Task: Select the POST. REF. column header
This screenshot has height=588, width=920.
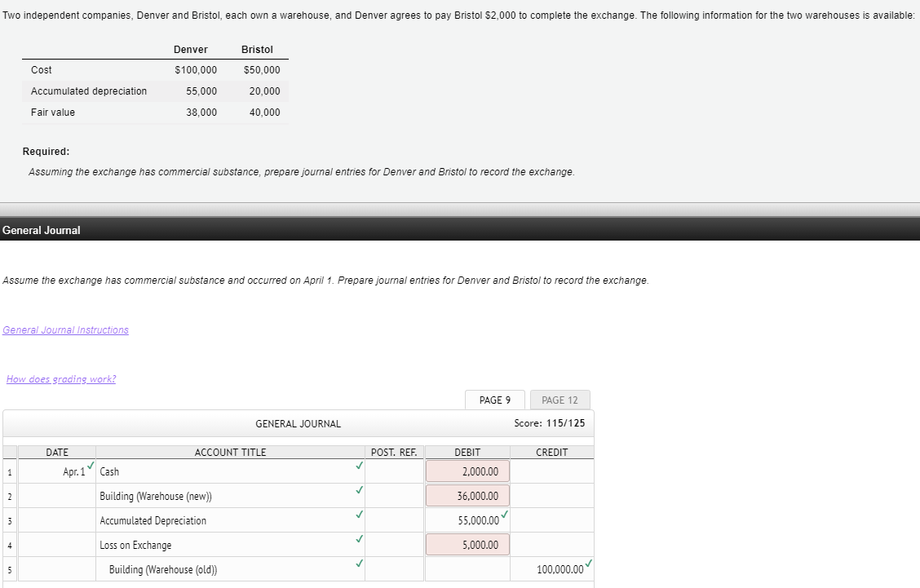Action: point(394,452)
